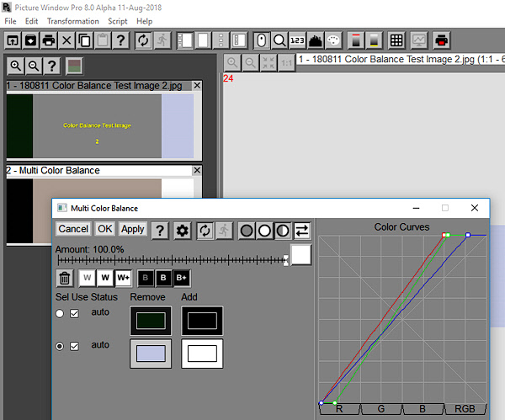Click the dialog help question mark button
The width and height of the screenshot is (505, 420).
tap(160, 231)
